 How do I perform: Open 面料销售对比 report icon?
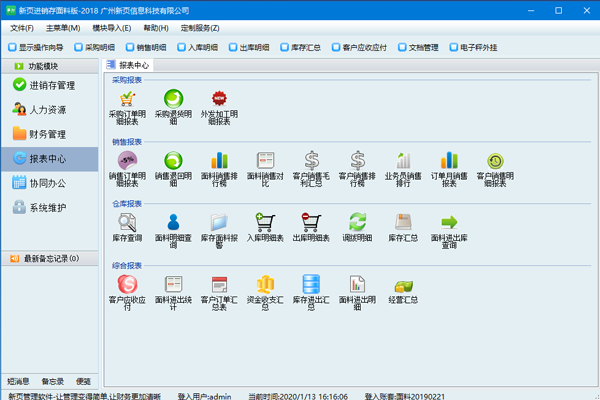click(x=265, y=161)
